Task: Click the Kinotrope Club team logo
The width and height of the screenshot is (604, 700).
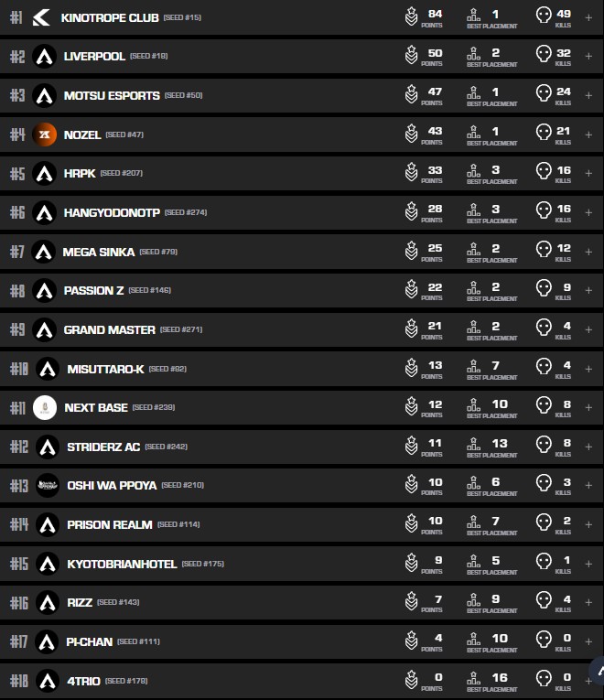Action: tap(41, 17)
